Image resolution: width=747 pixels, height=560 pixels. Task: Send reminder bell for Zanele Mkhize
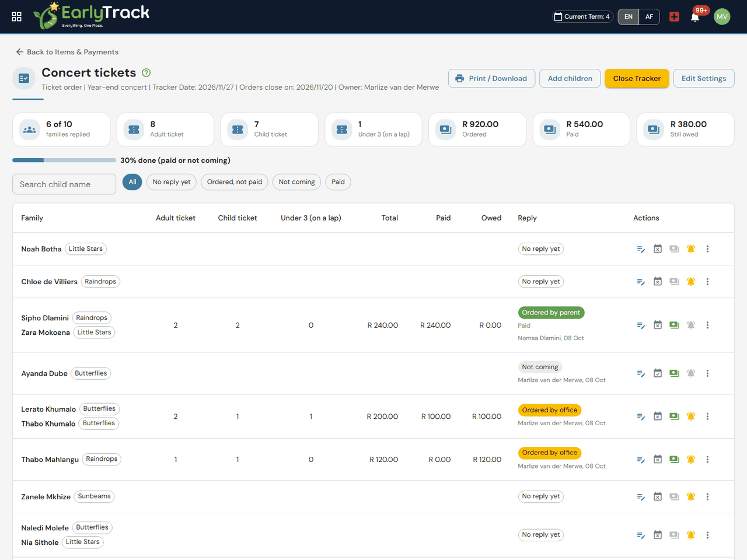pyautogui.click(x=691, y=497)
